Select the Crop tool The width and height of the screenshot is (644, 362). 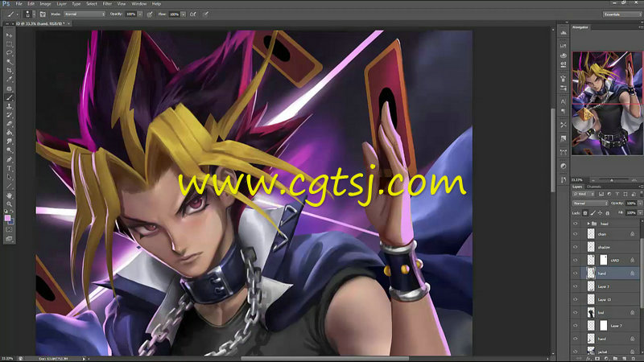[9, 71]
